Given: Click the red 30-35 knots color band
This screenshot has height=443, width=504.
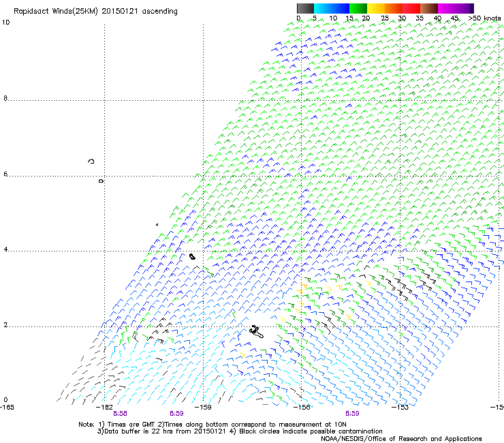Looking at the screenshot, I should (x=411, y=8).
